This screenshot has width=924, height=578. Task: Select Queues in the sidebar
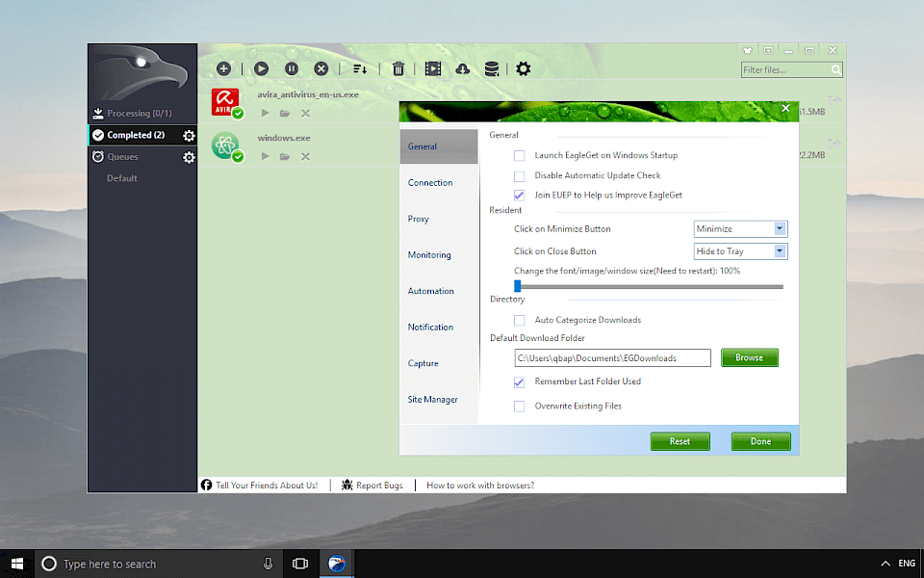click(122, 157)
